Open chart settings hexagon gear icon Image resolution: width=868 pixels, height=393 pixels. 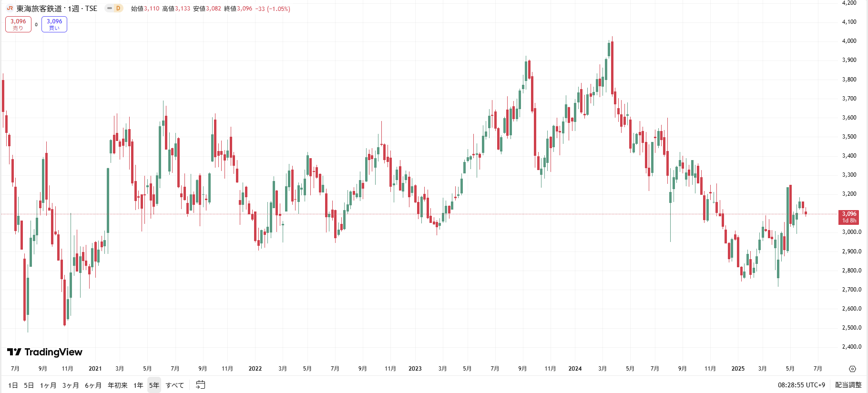[852, 369]
